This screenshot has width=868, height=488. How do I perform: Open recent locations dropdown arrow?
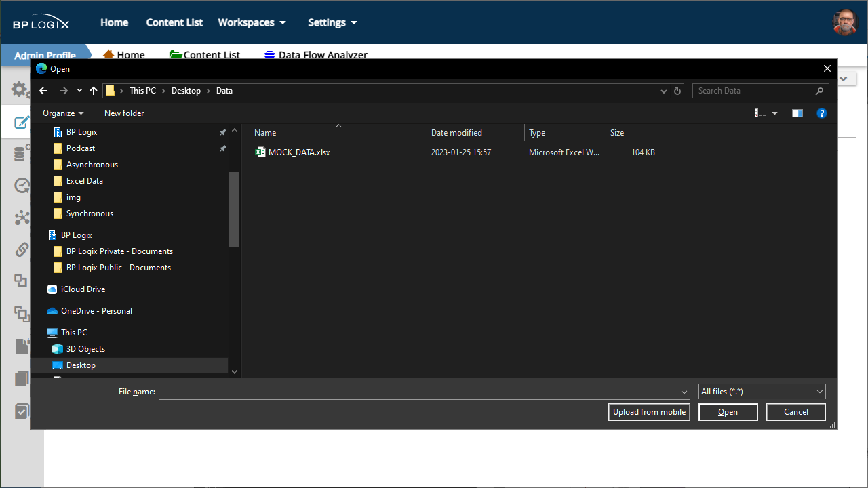coord(79,91)
